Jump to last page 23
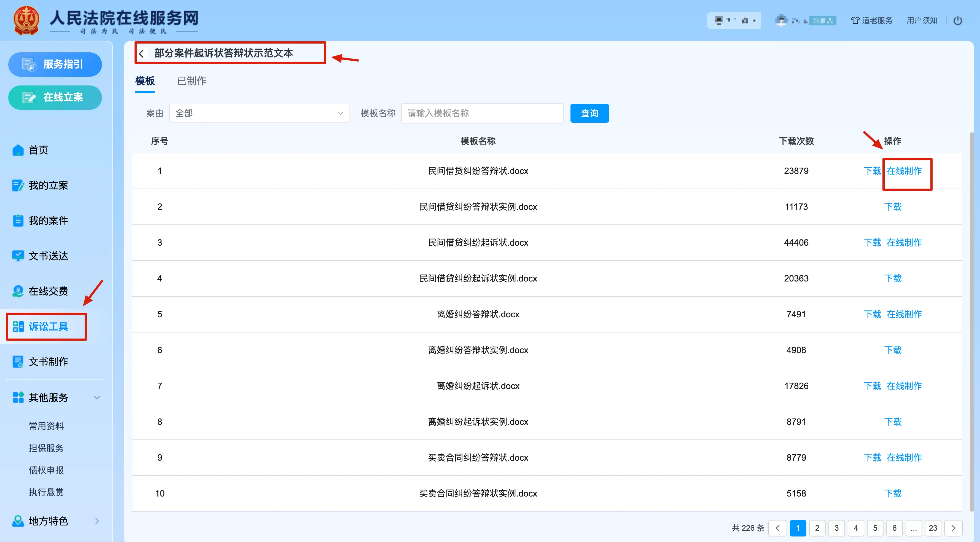The width and height of the screenshot is (980, 542). coord(932,528)
